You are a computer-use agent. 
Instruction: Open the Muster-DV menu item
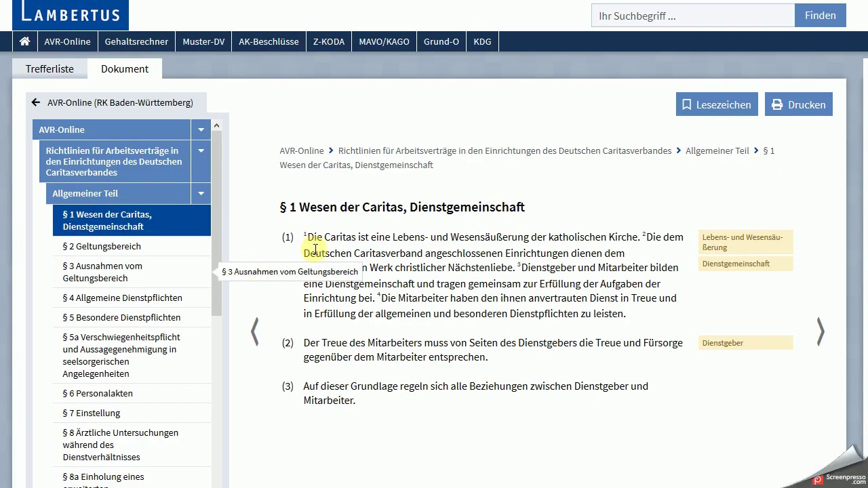pyautogui.click(x=203, y=41)
